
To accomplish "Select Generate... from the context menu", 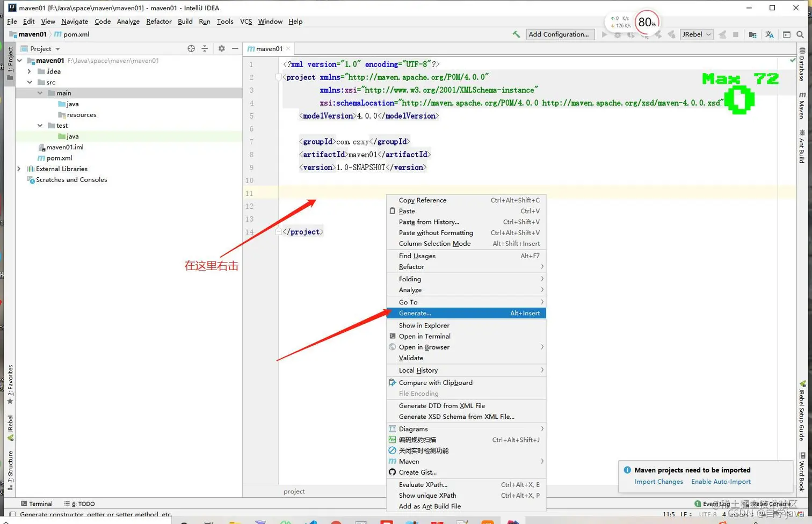I will [466, 313].
